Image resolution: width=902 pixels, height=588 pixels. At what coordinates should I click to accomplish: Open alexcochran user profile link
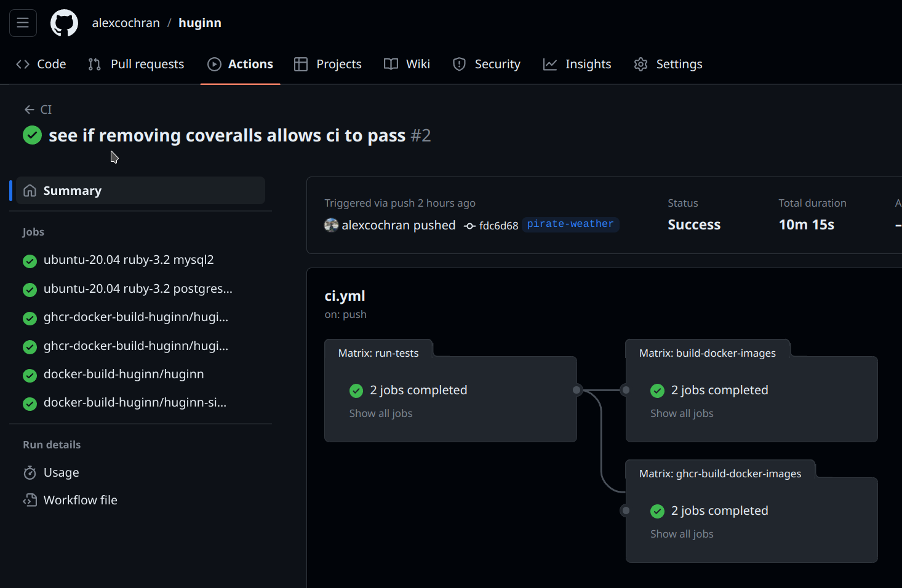point(126,23)
